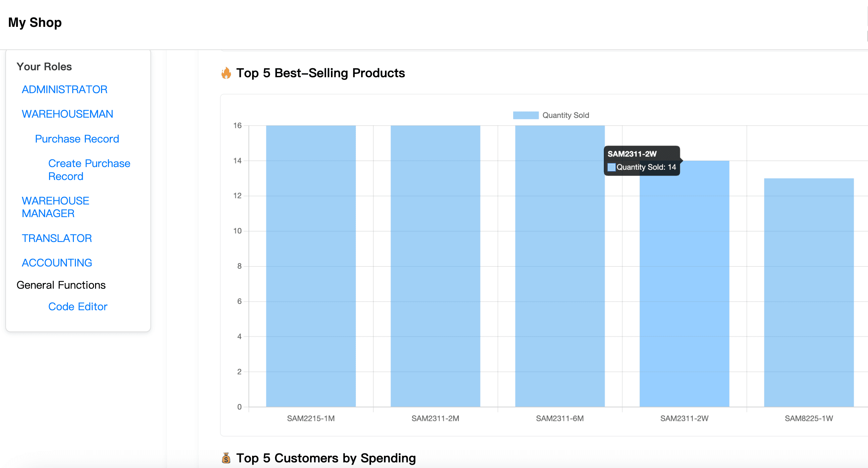This screenshot has width=868, height=468.
Task: Open the Code Editor
Action: (78, 307)
